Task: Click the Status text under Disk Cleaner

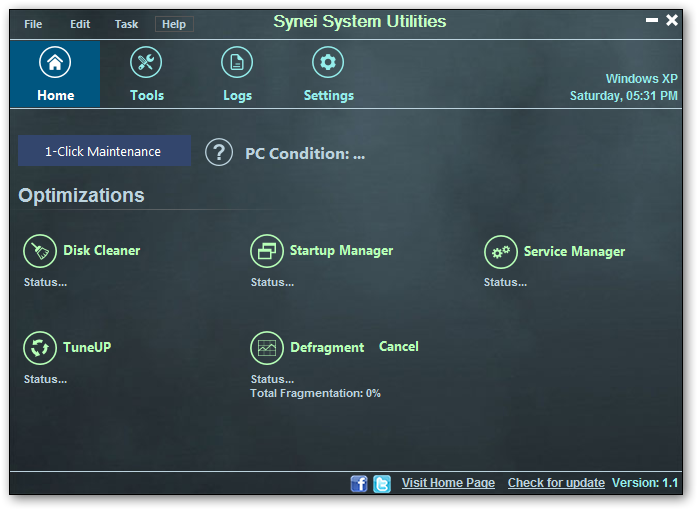Action: click(45, 282)
